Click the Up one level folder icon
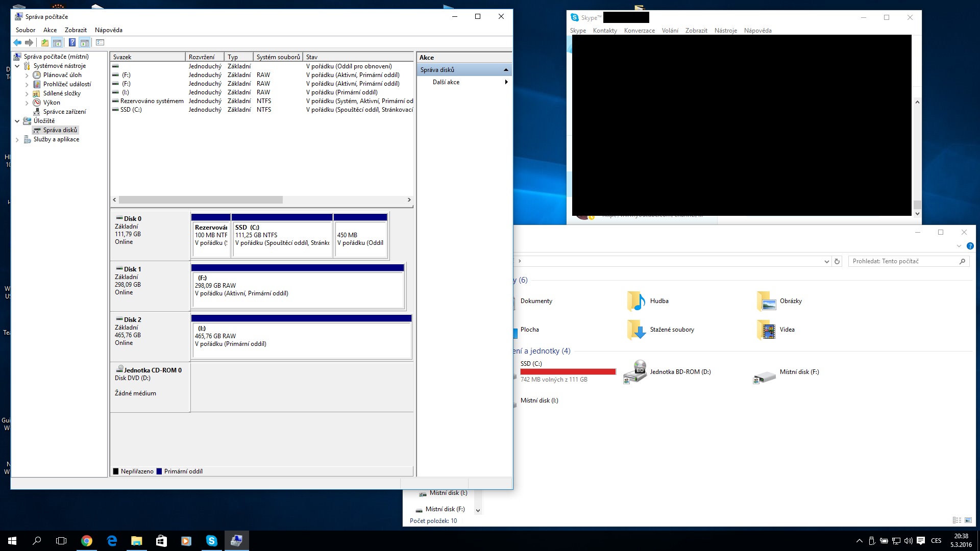Image resolution: width=980 pixels, height=551 pixels. coord(45,43)
